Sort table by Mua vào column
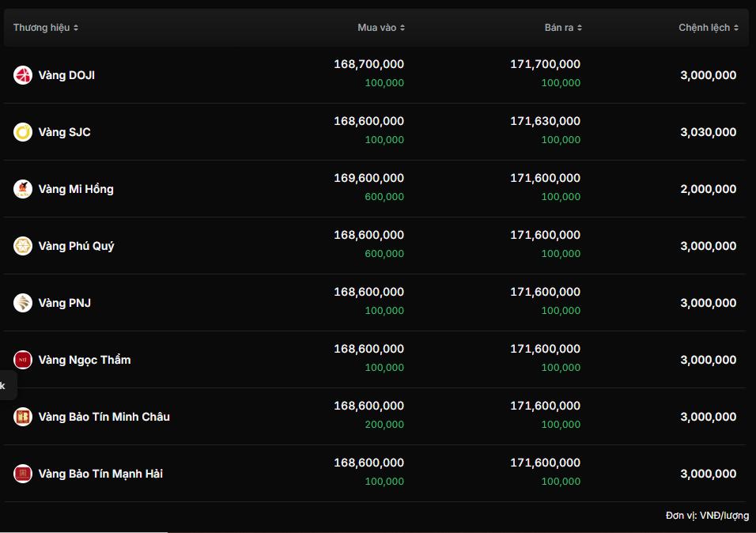The width and height of the screenshot is (756, 533). 381,28
